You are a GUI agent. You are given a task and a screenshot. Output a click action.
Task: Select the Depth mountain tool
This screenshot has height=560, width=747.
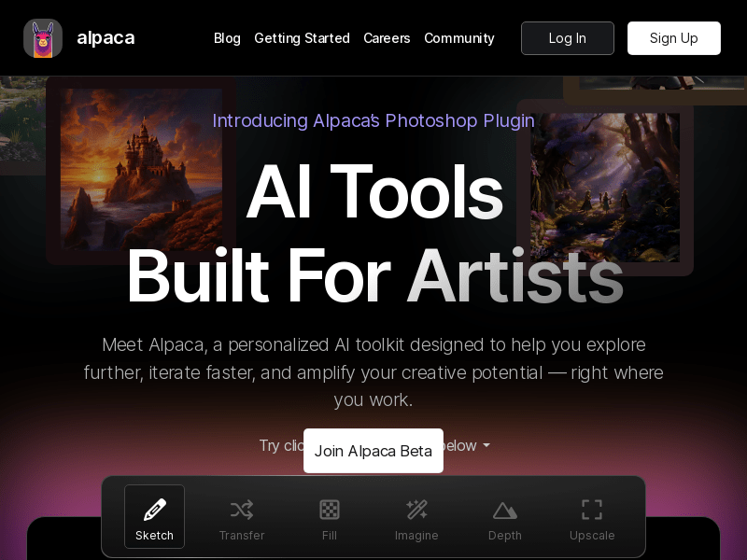(x=504, y=516)
